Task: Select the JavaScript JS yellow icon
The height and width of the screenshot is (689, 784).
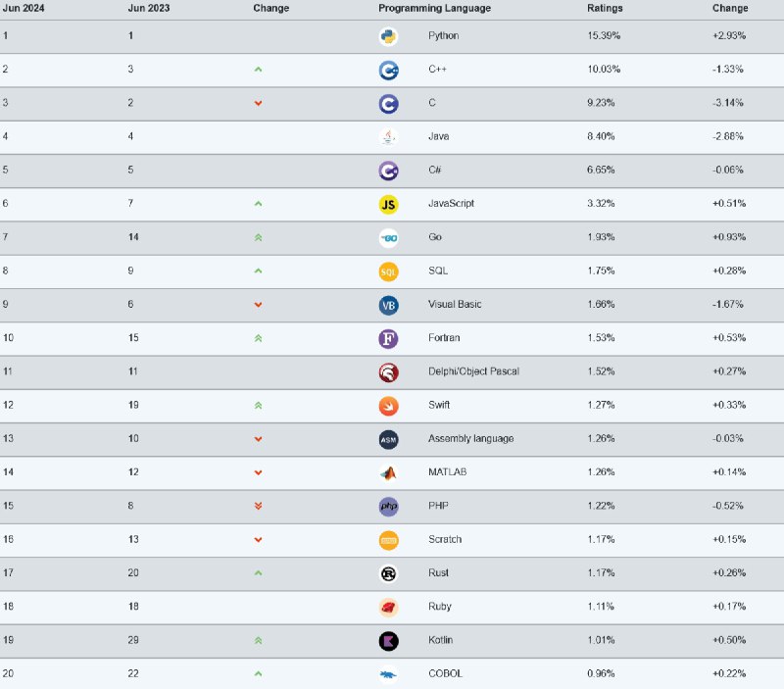Action: tap(388, 205)
